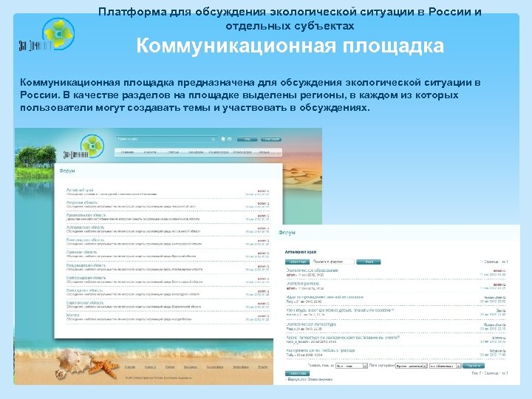Click Главная link in sandy footer
Viewport: 532px width, 399px height.
point(130,367)
